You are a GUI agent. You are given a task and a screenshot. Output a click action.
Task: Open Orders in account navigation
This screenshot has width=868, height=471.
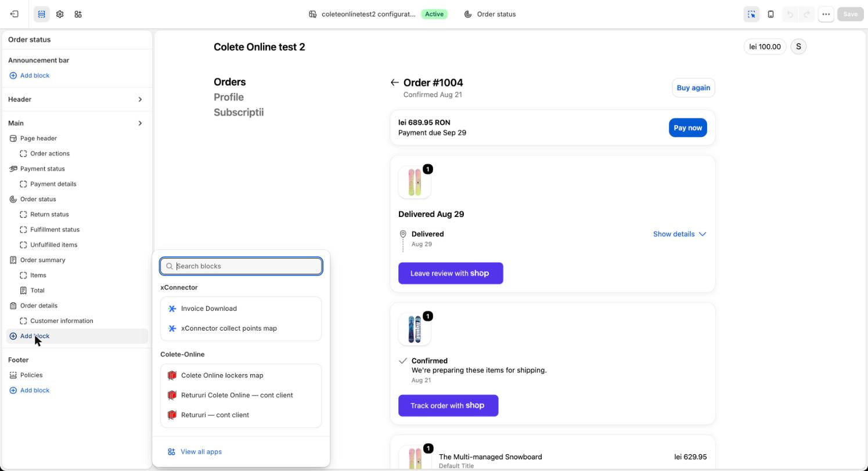[229, 82]
